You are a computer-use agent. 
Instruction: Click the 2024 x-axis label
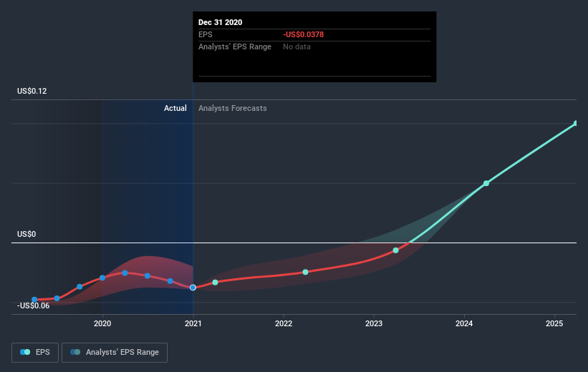[464, 323]
